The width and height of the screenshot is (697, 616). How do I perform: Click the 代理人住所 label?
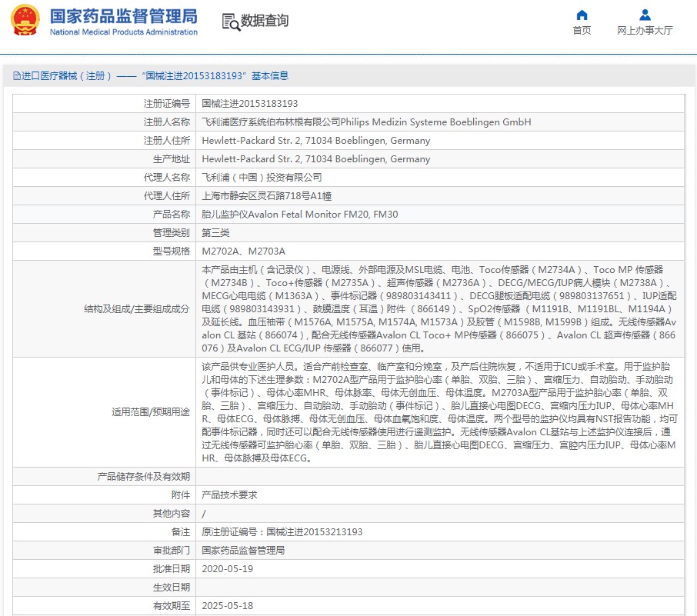tap(166, 196)
